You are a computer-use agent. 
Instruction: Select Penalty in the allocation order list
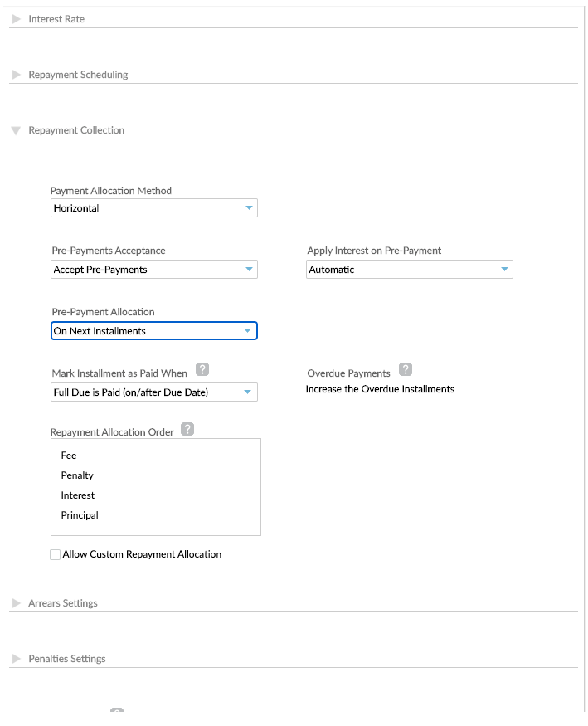pyautogui.click(x=77, y=475)
